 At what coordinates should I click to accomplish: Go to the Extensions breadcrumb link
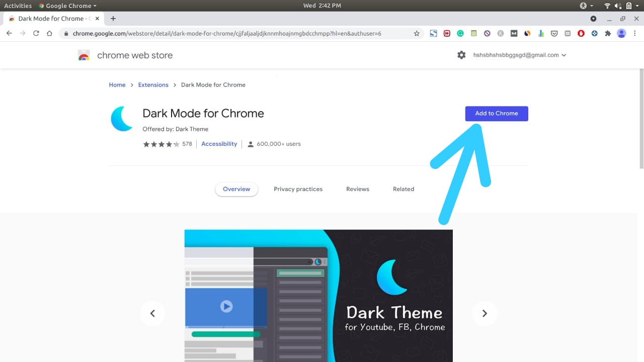tap(153, 85)
